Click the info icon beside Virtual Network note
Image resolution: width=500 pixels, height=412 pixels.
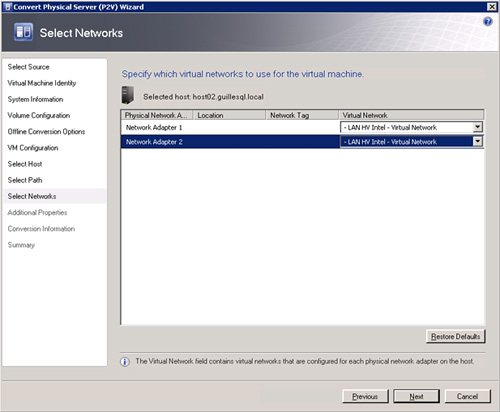[x=125, y=362]
